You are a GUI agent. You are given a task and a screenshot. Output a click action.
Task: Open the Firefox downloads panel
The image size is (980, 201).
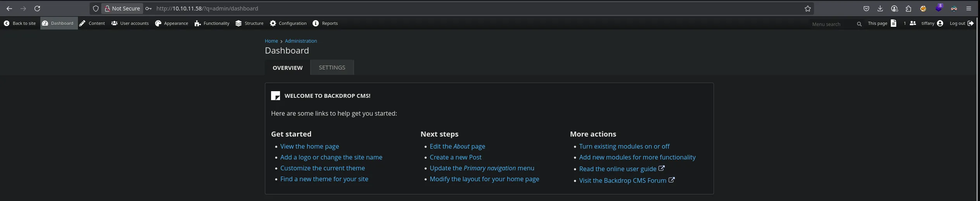tap(880, 9)
